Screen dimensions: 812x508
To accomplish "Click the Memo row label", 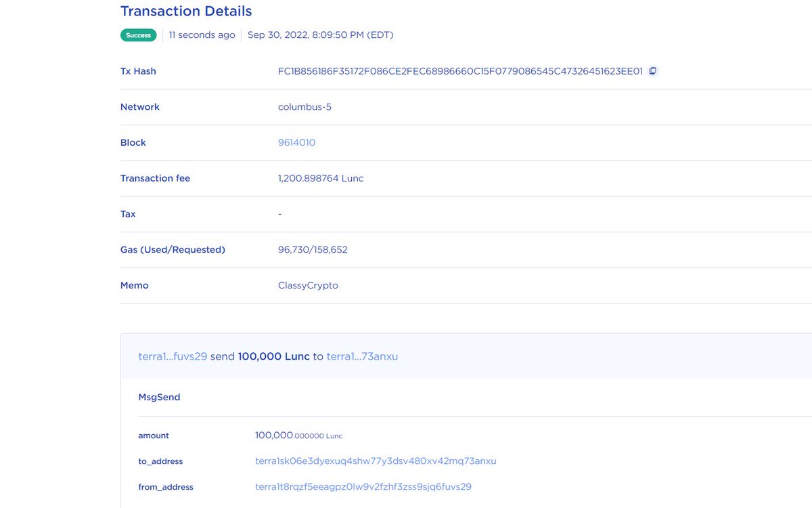I will (x=134, y=286).
